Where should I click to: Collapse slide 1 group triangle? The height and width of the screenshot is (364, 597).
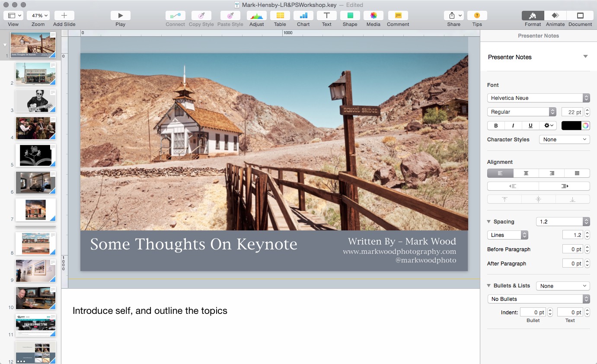coord(5,45)
